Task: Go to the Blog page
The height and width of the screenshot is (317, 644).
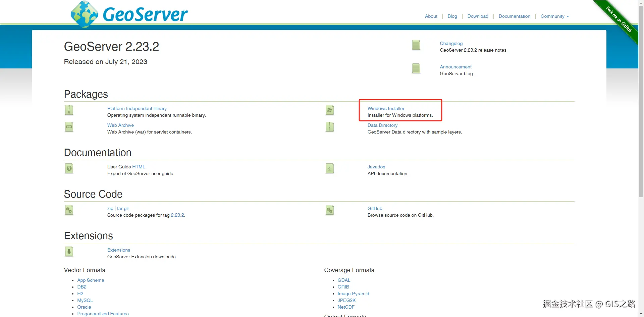Action: [452, 16]
